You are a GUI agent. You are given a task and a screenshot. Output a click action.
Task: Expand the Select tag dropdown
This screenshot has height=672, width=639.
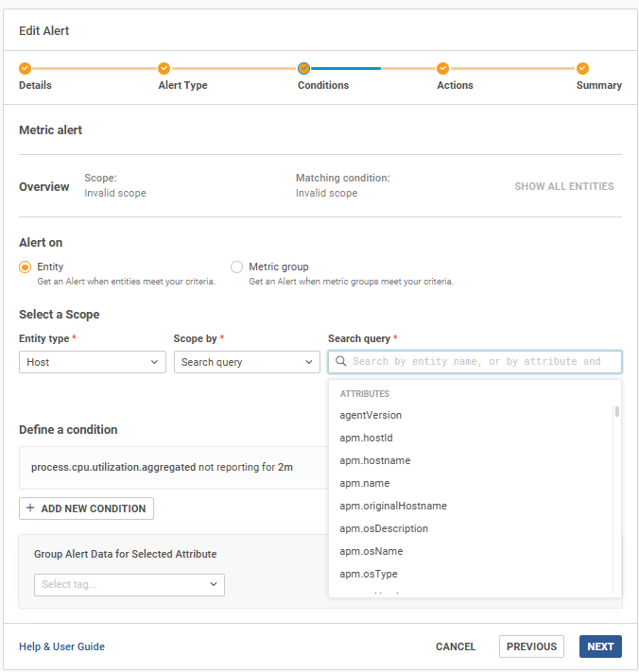130,585
